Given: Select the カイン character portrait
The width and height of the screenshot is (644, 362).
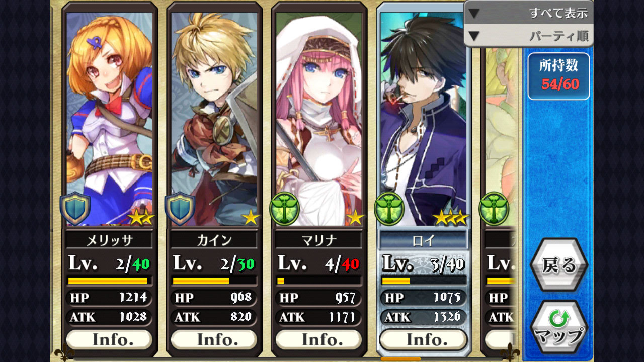Looking at the screenshot, I should [x=214, y=119].
